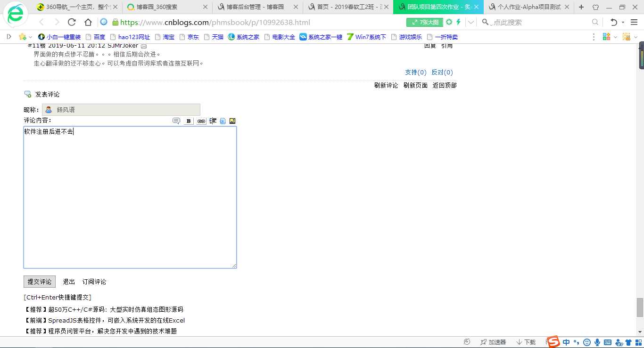Reload the page with the refresh icon
Screen dimensions: 644x348
(x=72, y=22)
